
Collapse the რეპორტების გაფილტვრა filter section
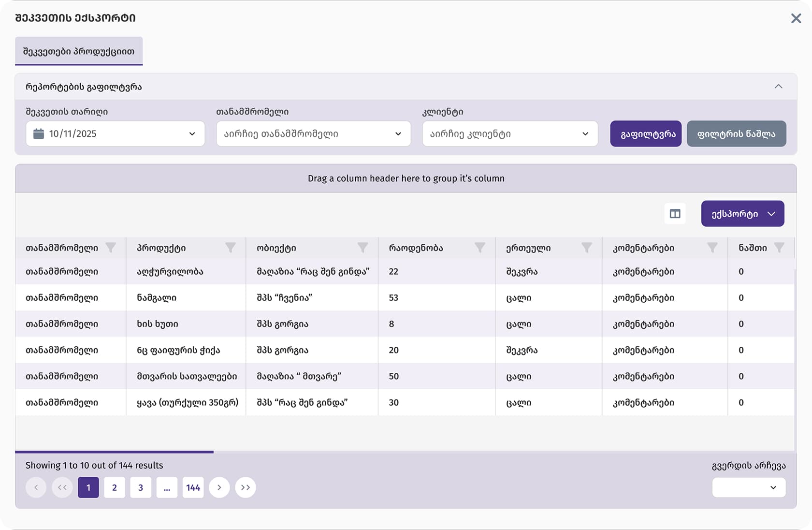pos(779,87)
